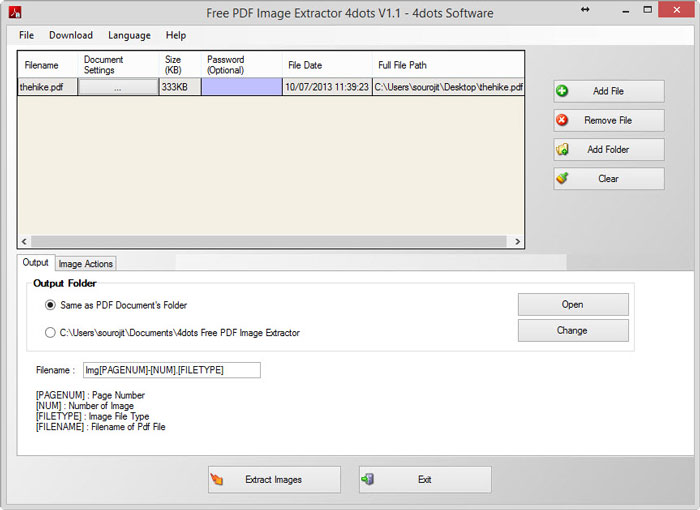Select the Documents 4dots output folder radio
Viewport: 700px width, 510px height.
tap(50, 333)
